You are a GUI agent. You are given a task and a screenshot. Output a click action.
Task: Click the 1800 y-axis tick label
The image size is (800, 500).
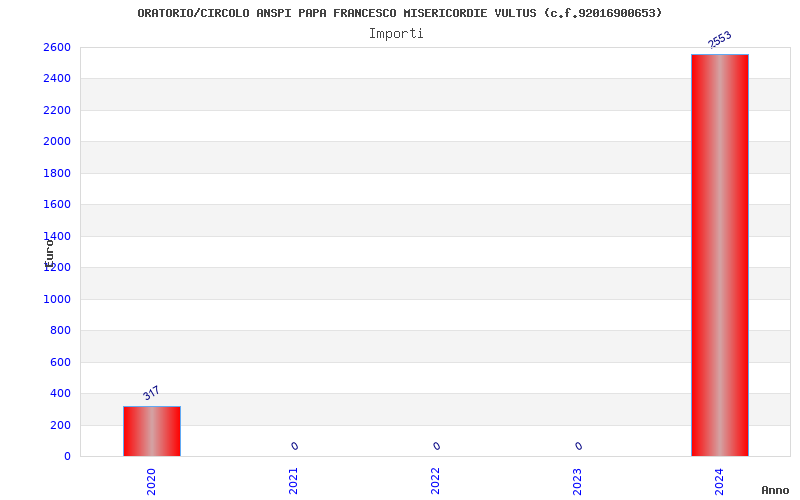pos(57,173)
